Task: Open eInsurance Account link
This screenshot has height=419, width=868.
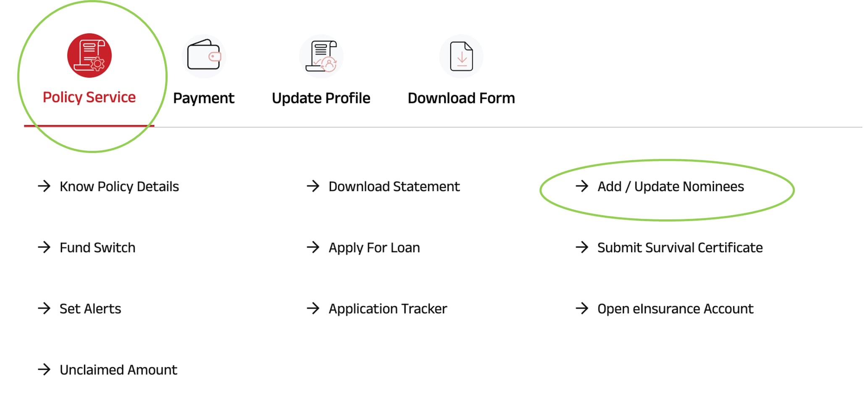Action: tap(675, 308)
